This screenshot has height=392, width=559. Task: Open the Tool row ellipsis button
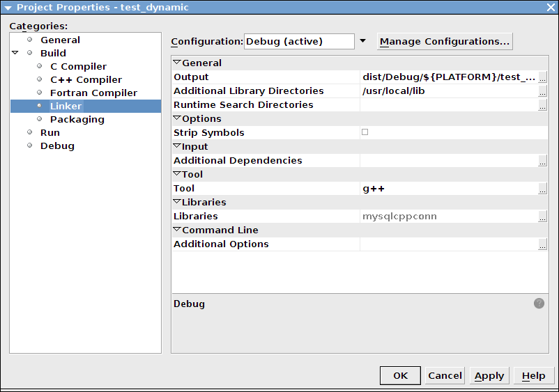pyautogui.click(x=543, y=189)
